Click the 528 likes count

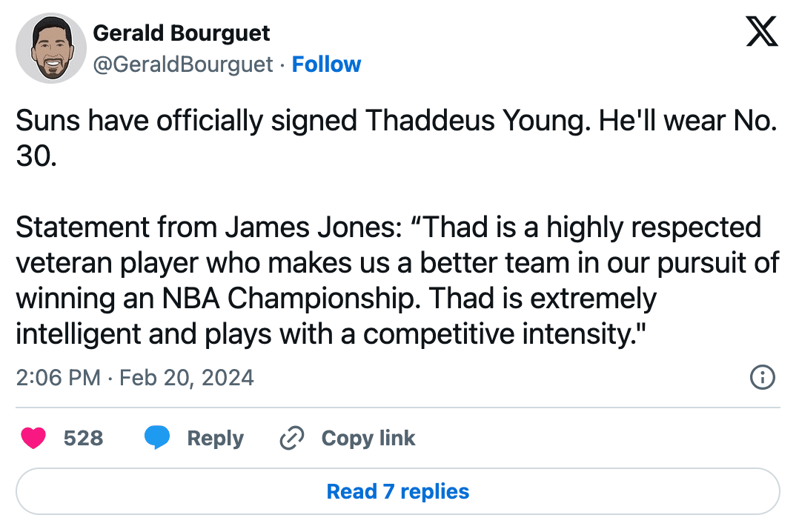coord(84,438)
